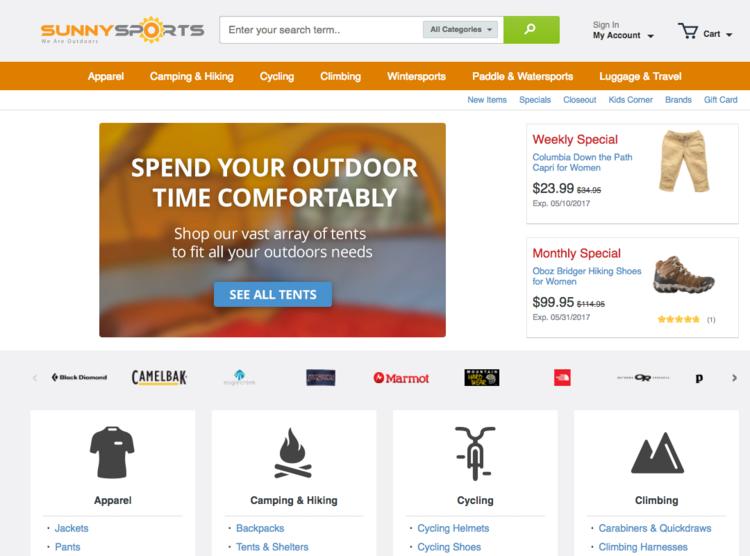Click the See All Tents button
Screen dimensions: 750x556
pos(273,294)
